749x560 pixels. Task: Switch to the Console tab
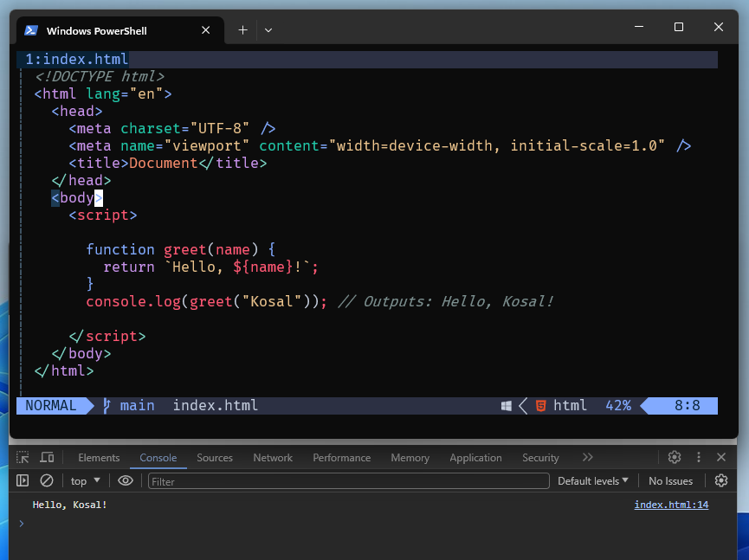pyautogui.click(x=158, y=458)
